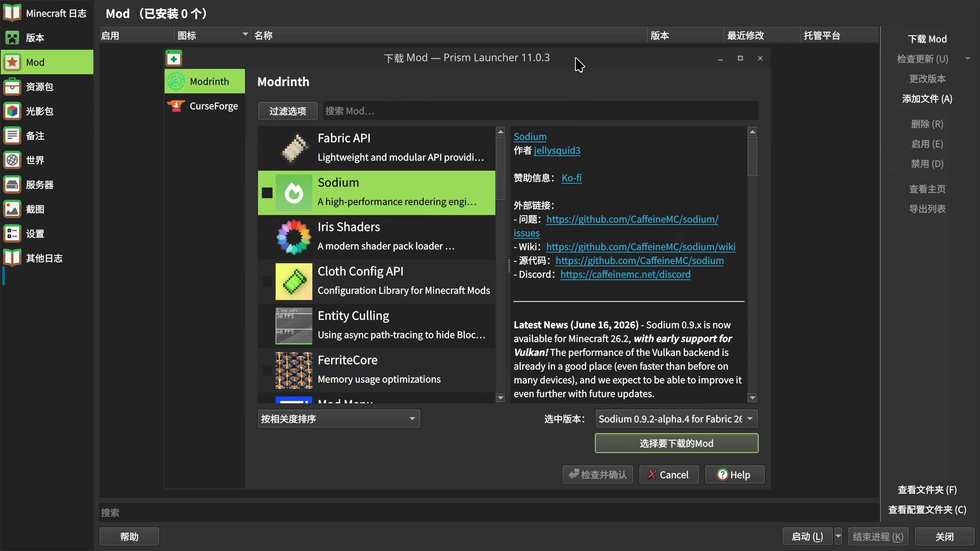980x551 pixels.
Task: Click 添加文件 (A) in right panel
Action: (927, 99)
